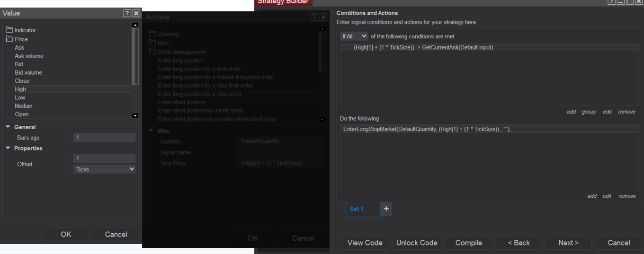Click the Quantity field in Actions
644x254 pixels.
(x=281, y=141)
